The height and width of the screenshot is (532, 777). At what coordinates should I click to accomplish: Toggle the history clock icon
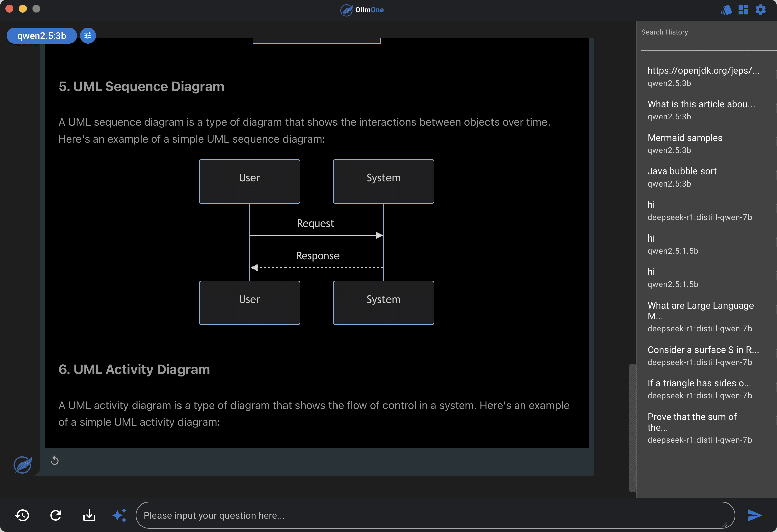[x=22, y=515]
